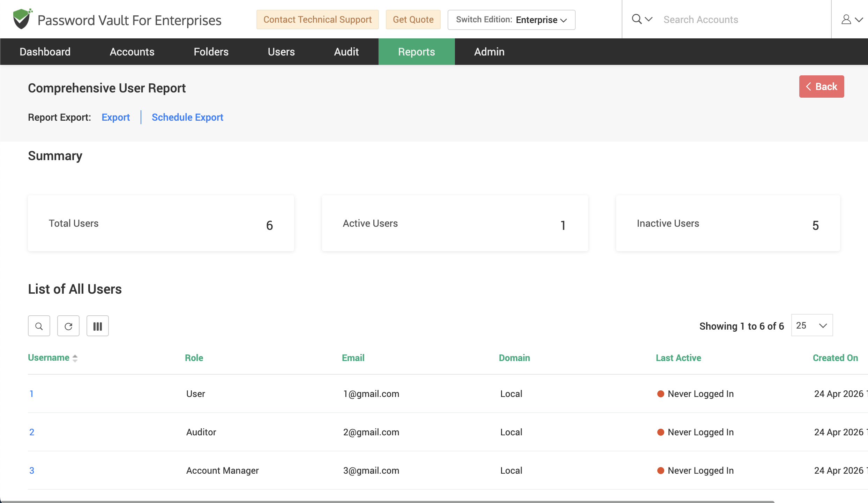This screenshot has height=503, width=868.
Task: Go back using the Back button
Action: pyautogui.click(x=822, y=87)
